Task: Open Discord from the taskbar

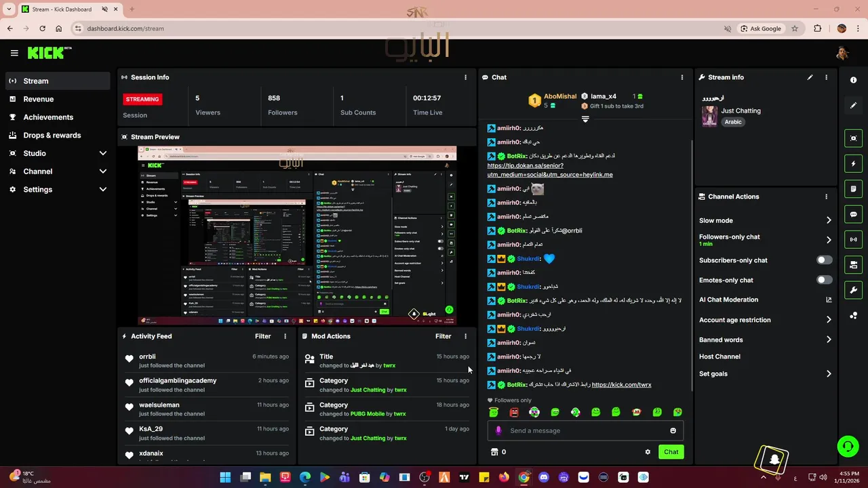Action: click(x=543, y=477)
